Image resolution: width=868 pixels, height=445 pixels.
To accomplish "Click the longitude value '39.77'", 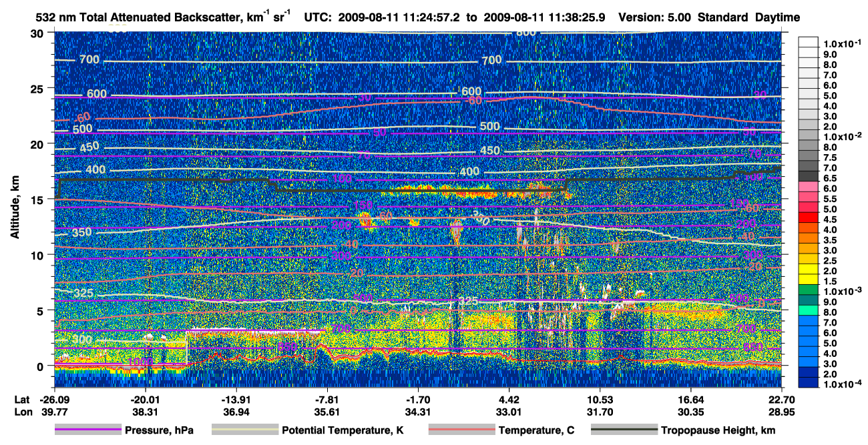I will tap(54, 412).
